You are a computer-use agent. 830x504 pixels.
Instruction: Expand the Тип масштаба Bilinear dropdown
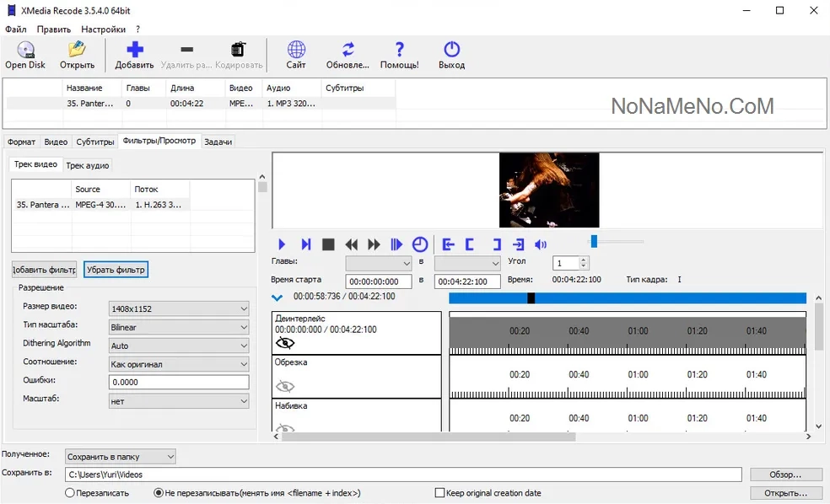[179, 327]
